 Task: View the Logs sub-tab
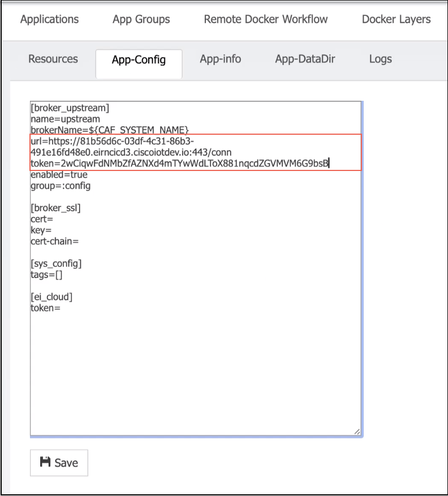[380, 59]
